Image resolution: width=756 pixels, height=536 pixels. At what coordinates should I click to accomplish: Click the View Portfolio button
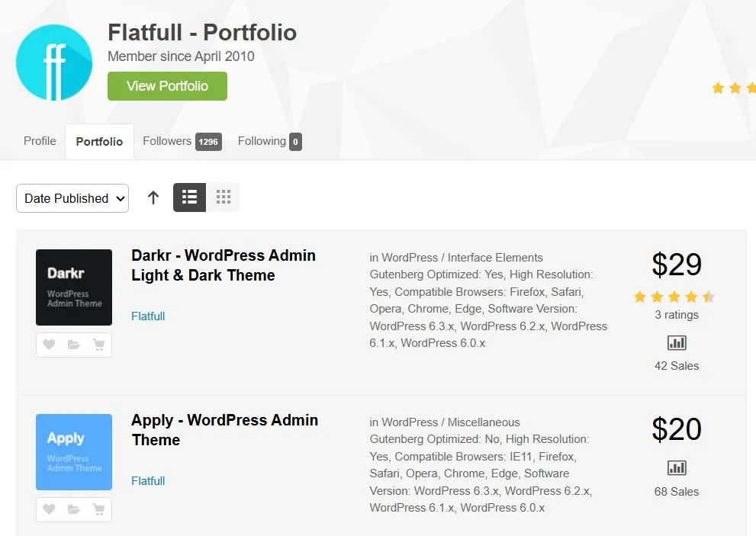(x=167, y=86)
